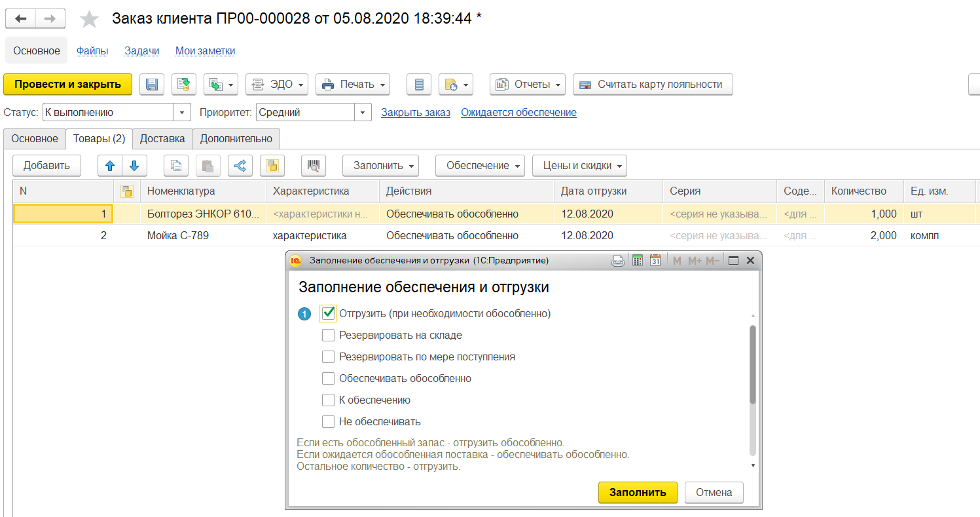
Task: Check the Резервировать на складе option
Action: coord(328,335)
